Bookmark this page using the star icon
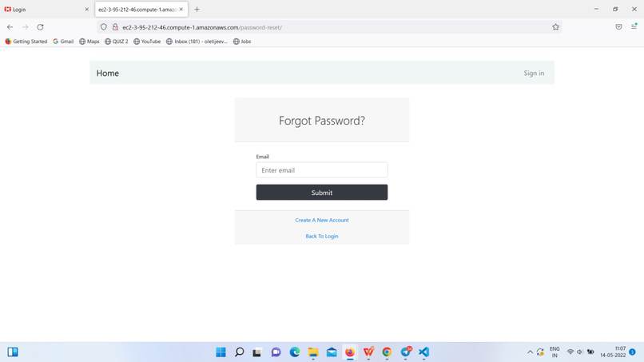 tap(555, 27)
